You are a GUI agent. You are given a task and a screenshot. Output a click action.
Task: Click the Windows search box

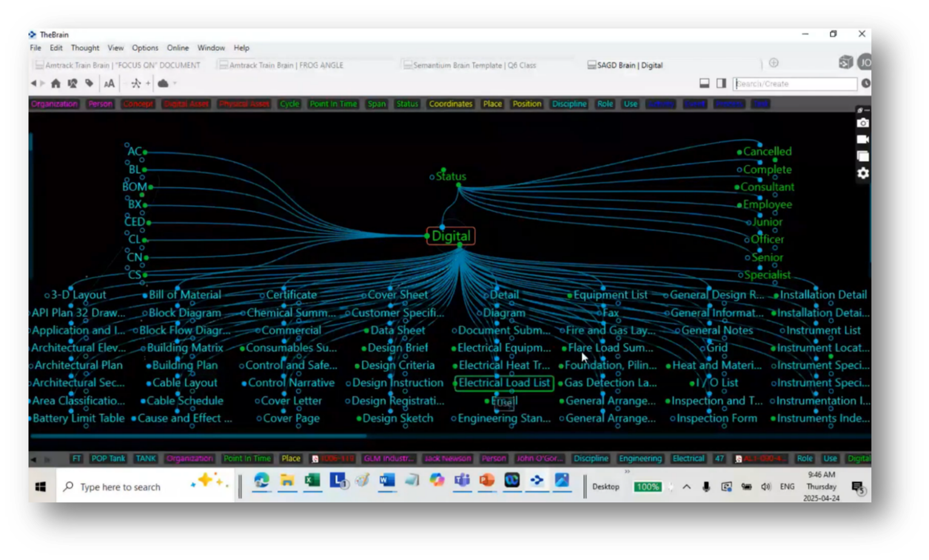(x=146, y=487)
